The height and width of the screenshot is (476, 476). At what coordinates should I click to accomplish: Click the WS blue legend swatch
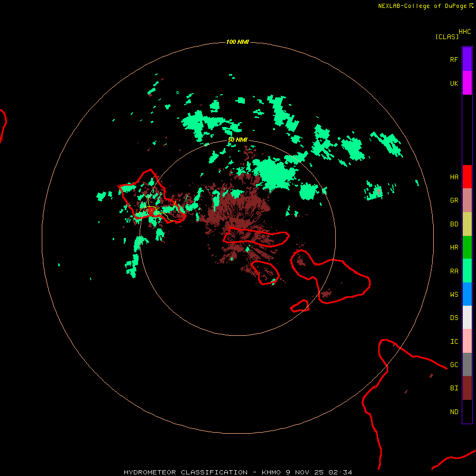[x=467, y=294]
